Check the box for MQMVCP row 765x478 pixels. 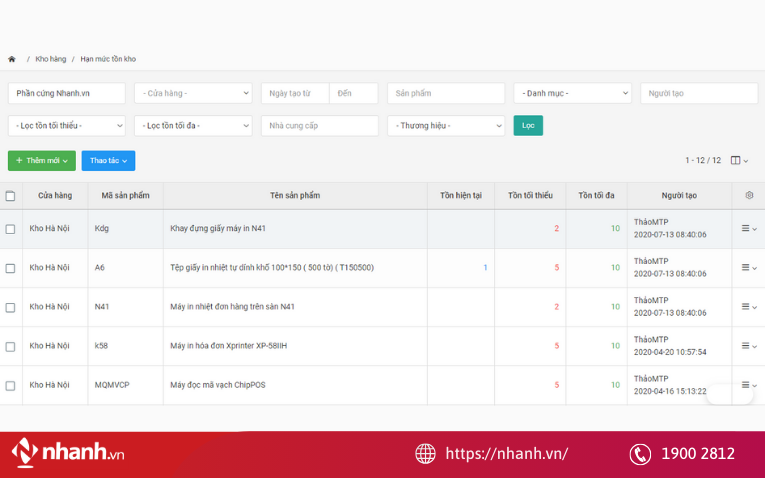(x=10, y=386)
